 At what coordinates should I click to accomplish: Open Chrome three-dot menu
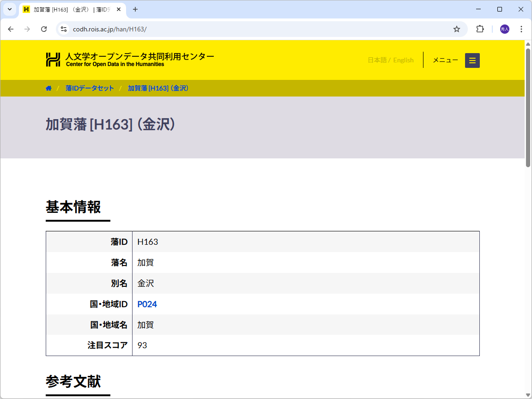[x=521, y=29]
